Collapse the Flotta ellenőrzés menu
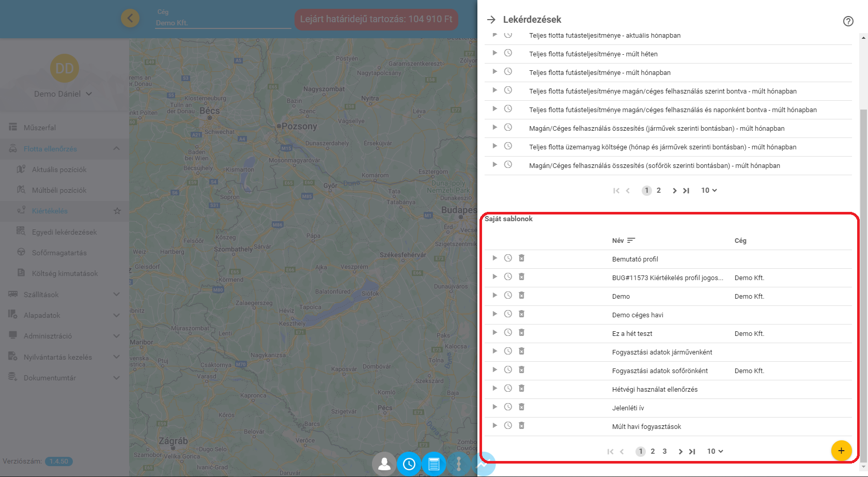868x477 pixels. click(116, 149)
